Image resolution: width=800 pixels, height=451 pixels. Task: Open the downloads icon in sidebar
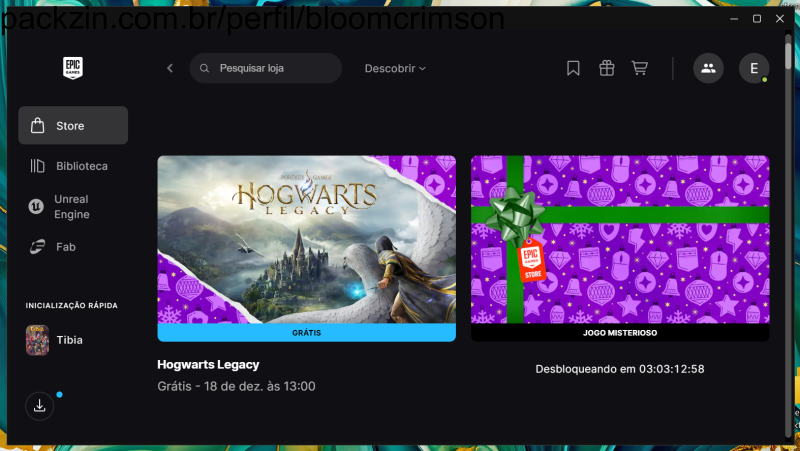tap(39, 405)
